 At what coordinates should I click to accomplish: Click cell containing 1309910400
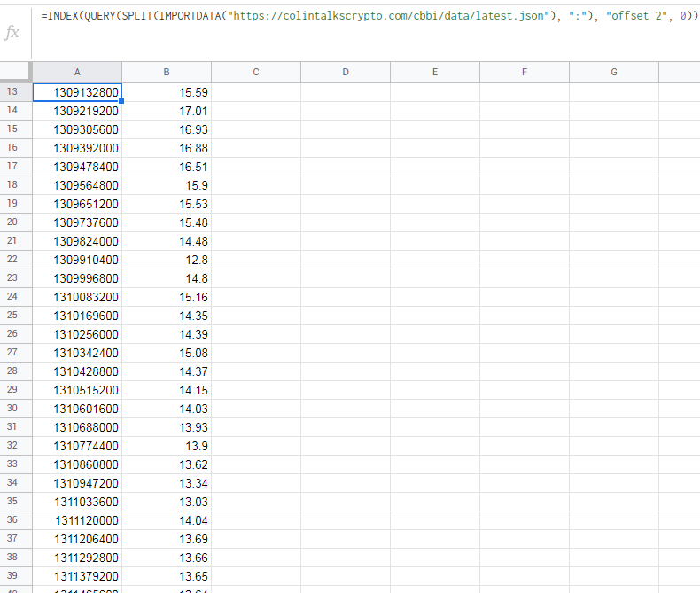77,260
